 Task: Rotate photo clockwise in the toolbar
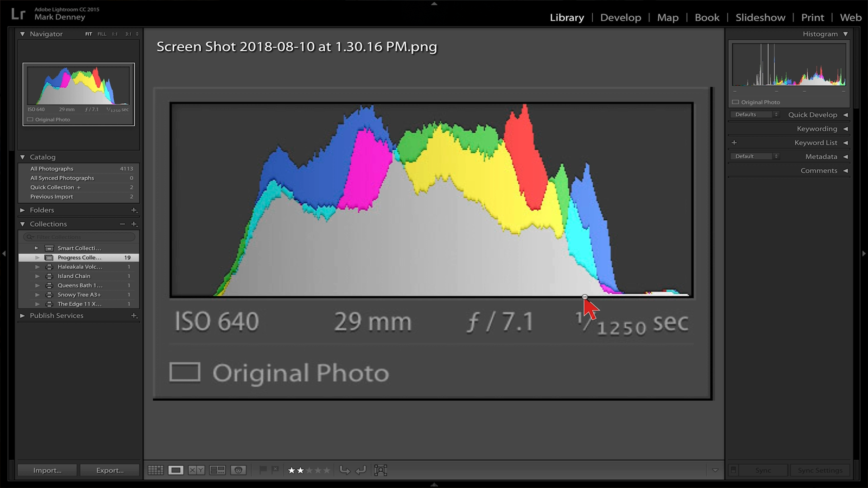[x=361, y=470]
